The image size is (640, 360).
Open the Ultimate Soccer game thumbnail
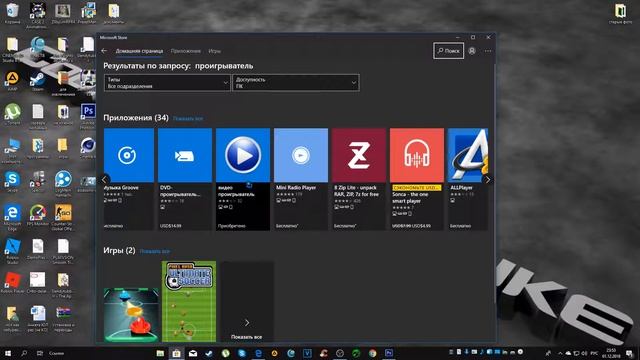click(189, 302)
